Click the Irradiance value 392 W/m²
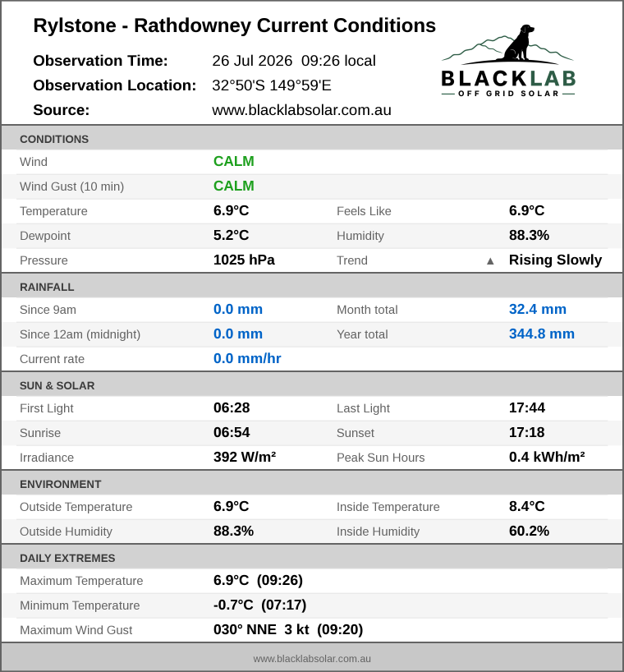 click(x=245, y=458)
